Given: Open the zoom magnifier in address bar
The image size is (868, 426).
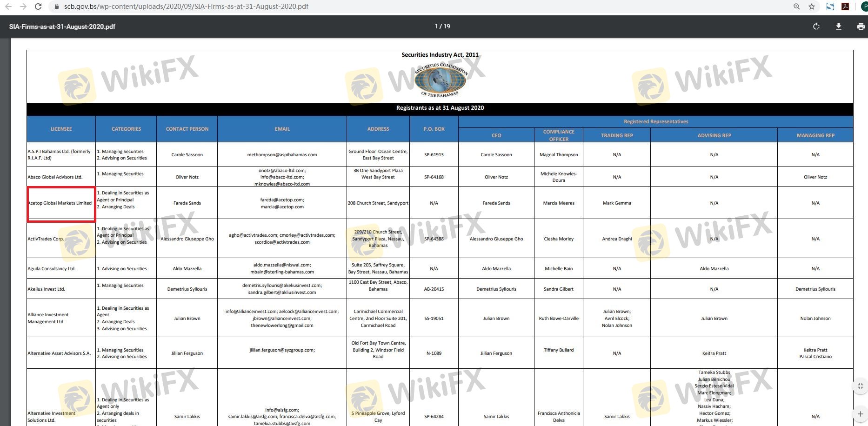Looking at the screenshot, I should (x=797, y=7).
